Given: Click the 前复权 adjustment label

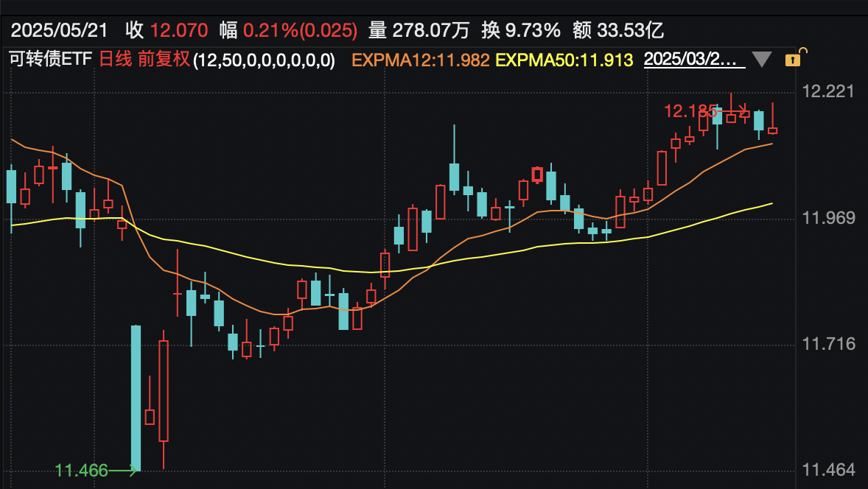Looking at the screenshot, I should pos(164,59).
